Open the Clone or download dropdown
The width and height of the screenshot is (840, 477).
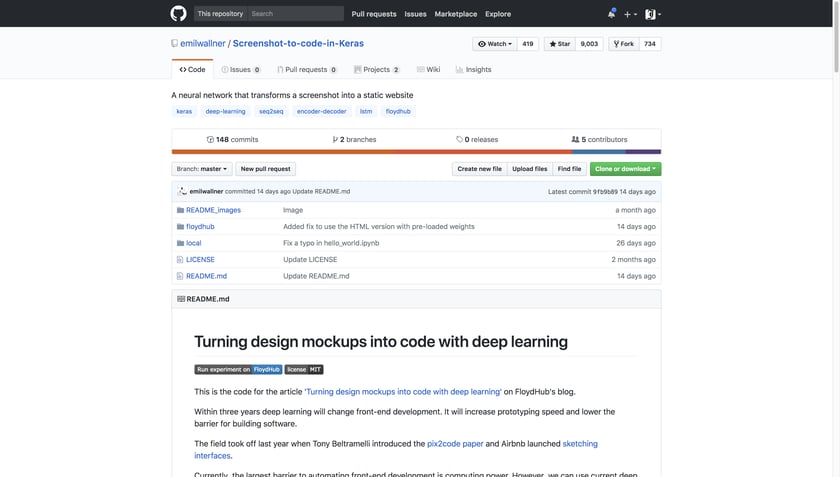[625, 169]
